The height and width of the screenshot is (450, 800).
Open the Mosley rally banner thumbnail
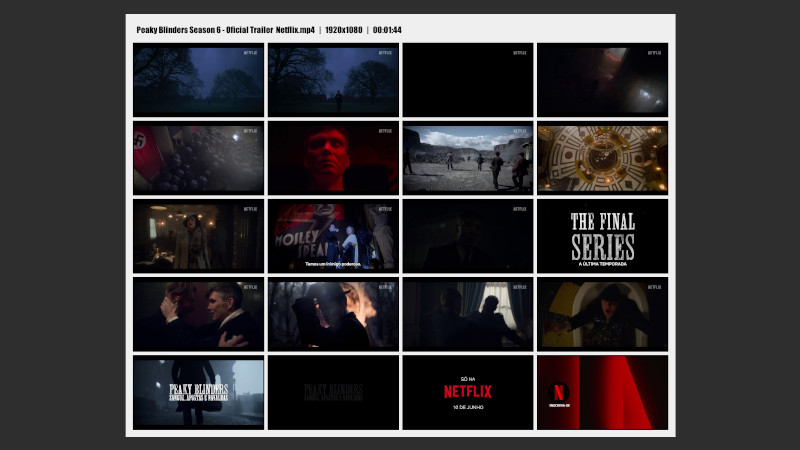(333, 236)
